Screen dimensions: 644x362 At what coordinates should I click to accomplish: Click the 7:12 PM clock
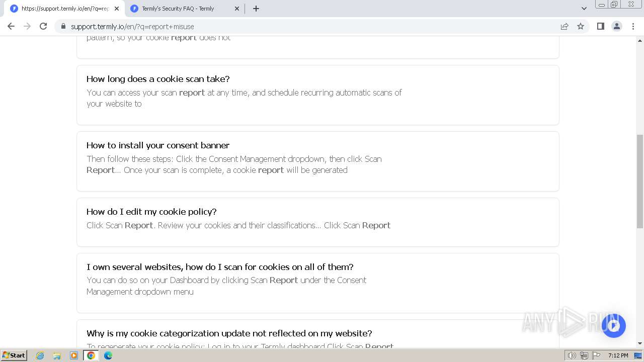(x=618, y=355)
